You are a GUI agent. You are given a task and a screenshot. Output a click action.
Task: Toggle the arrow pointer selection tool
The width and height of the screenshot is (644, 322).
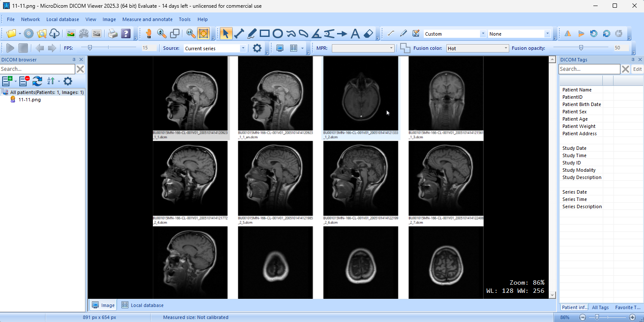coord(226,33)
